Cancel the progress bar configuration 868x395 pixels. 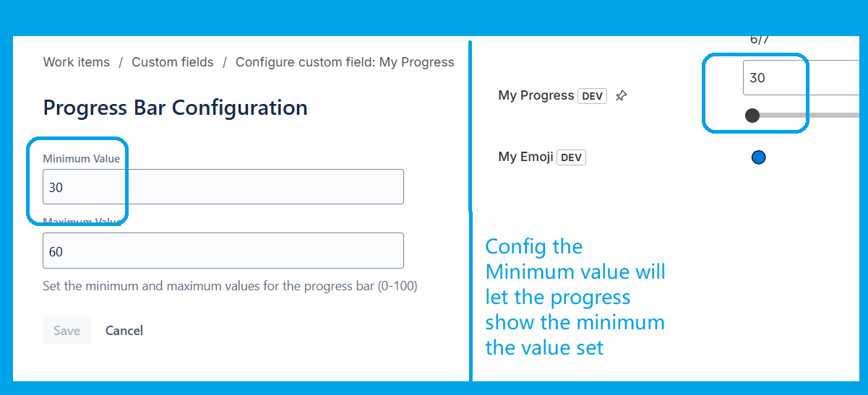click(124, 330)
